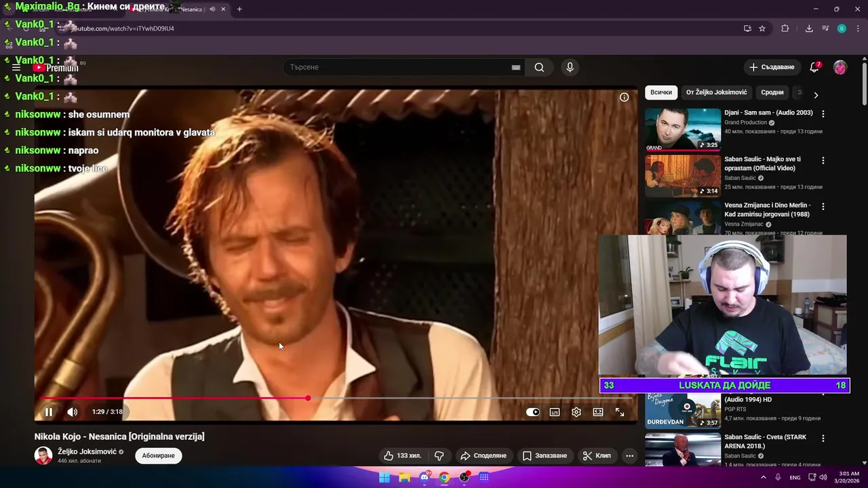The image size is (868, 488).
Task: Open the video info card icon
Action: (624, 97)
